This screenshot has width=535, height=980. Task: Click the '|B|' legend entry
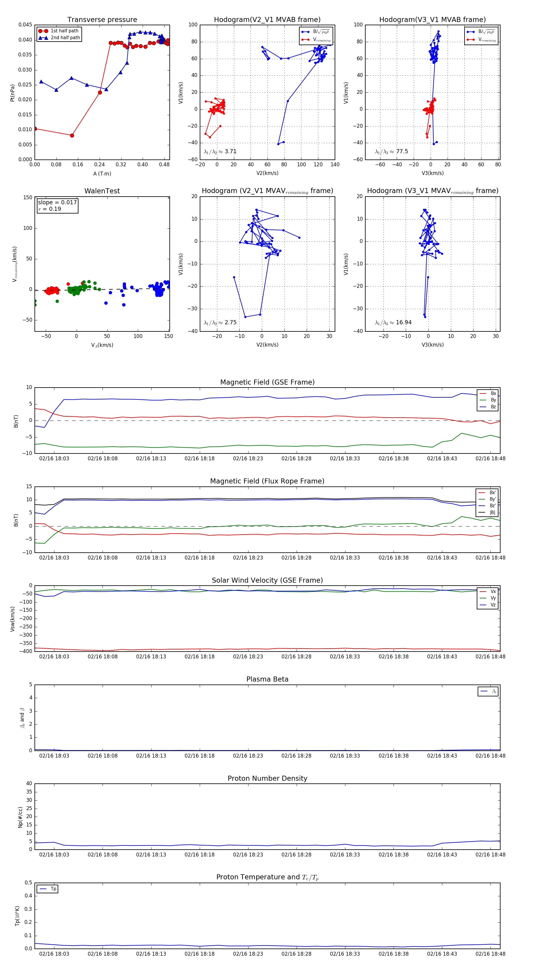point(487,513)
